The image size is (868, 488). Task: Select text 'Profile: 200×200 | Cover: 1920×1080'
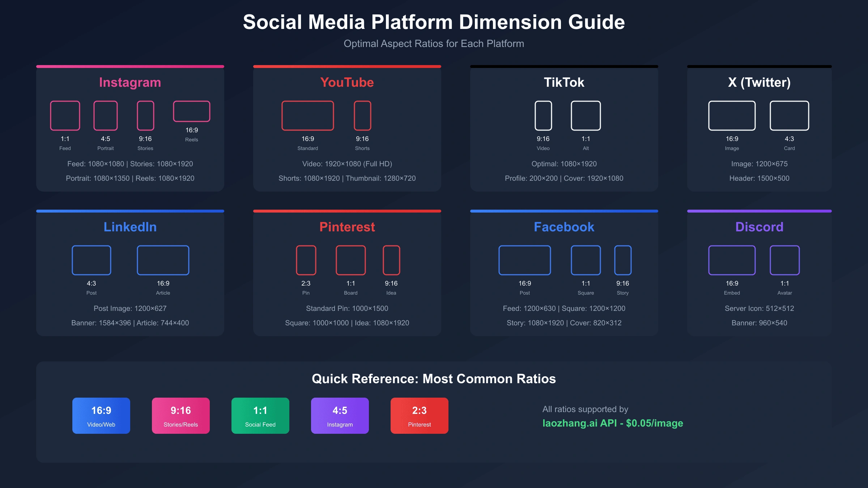(564, 178)
